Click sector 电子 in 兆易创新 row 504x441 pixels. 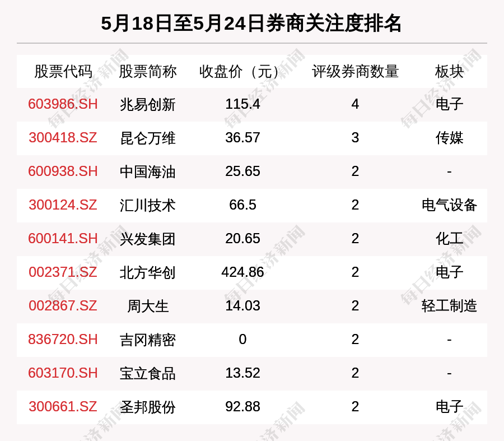tap(449, 104)
